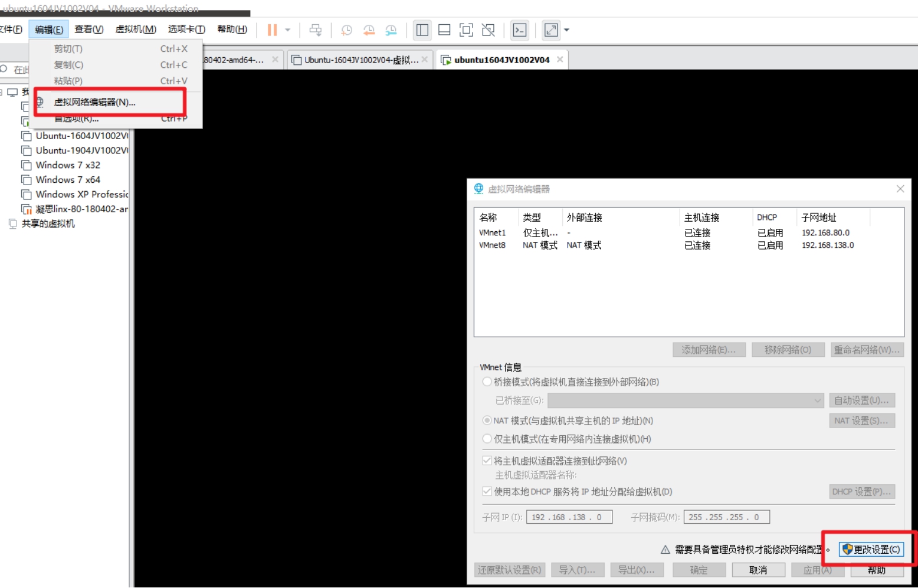The image size is (918, 588).
Task: Click the revert to snapshot icon
Action: point(369,30)
